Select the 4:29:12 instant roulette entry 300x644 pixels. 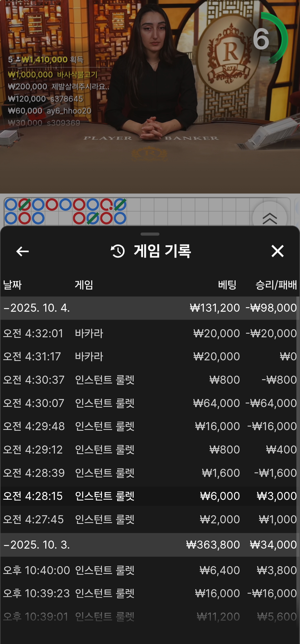pyautogui.click(x=150, y=450)
